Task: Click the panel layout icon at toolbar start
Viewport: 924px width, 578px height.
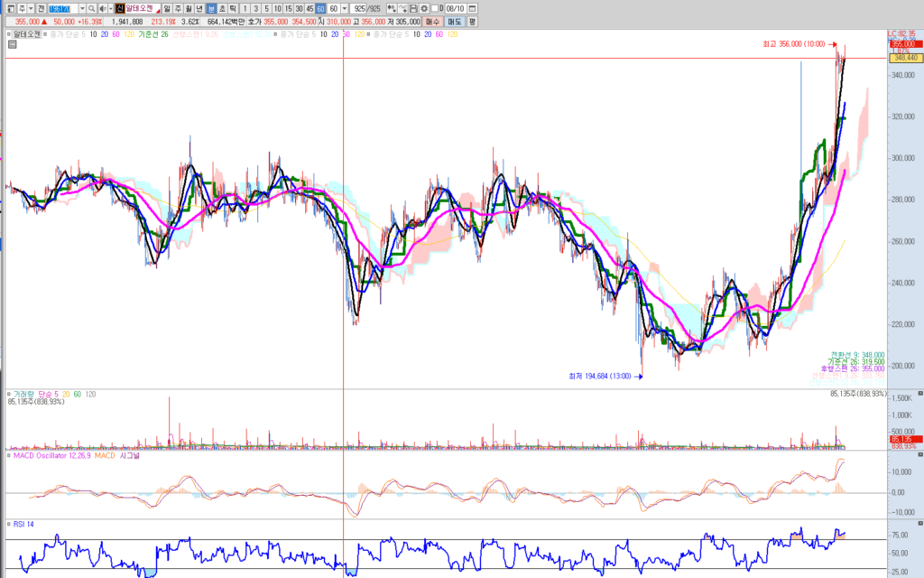Action: click(x=11, y=9)
